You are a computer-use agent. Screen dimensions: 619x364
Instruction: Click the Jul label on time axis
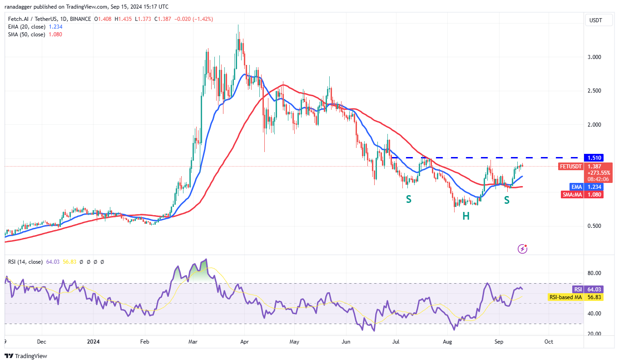tap(396, 342)
